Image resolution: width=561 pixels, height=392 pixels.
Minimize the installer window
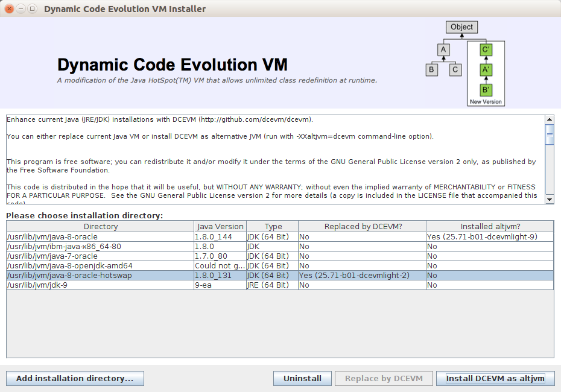pos(21,9)
